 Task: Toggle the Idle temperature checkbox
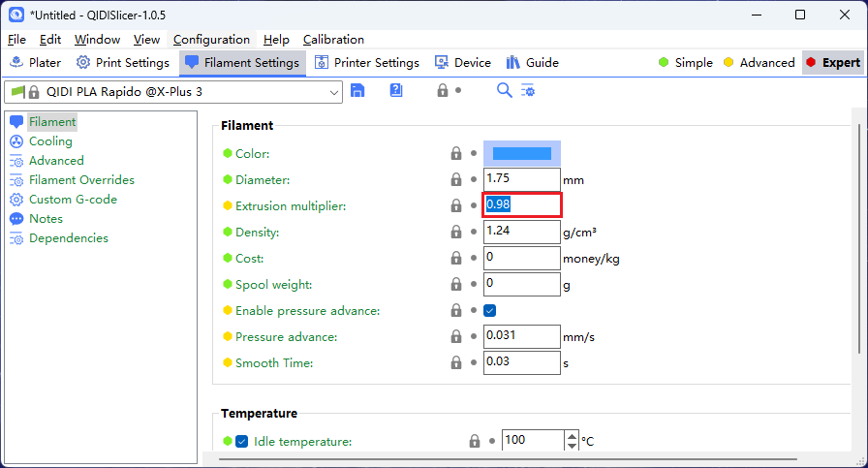coord(242,441)
